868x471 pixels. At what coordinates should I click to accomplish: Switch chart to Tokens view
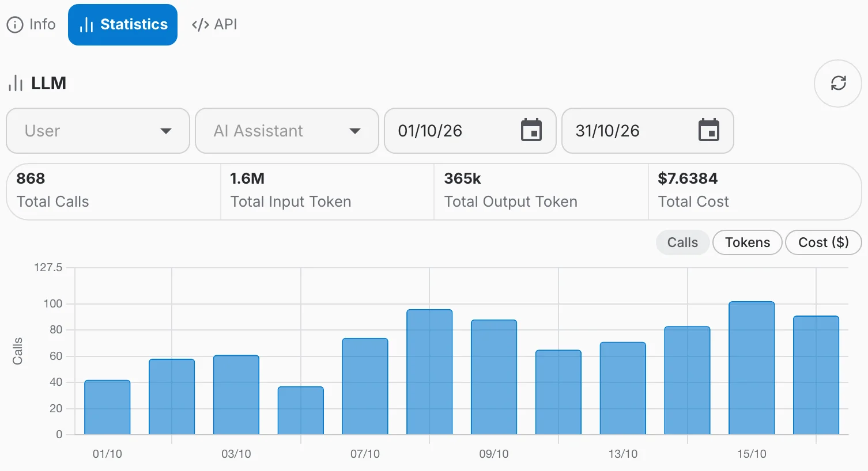coord(748,242)
